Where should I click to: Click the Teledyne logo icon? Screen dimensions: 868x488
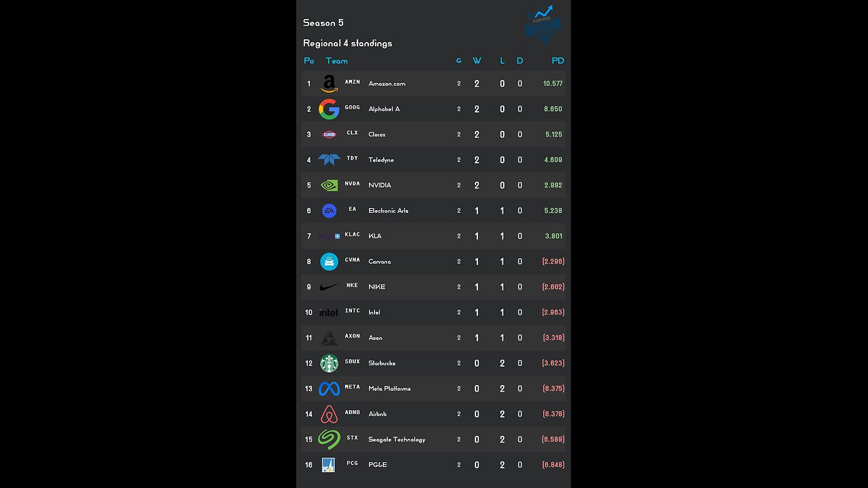click(x=329, y=160)
